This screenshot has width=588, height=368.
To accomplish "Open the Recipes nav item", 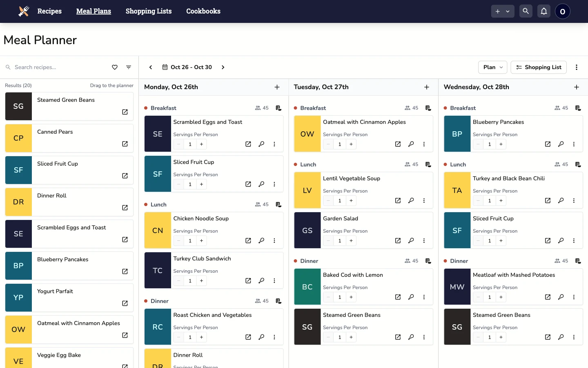I will point(49,11).
